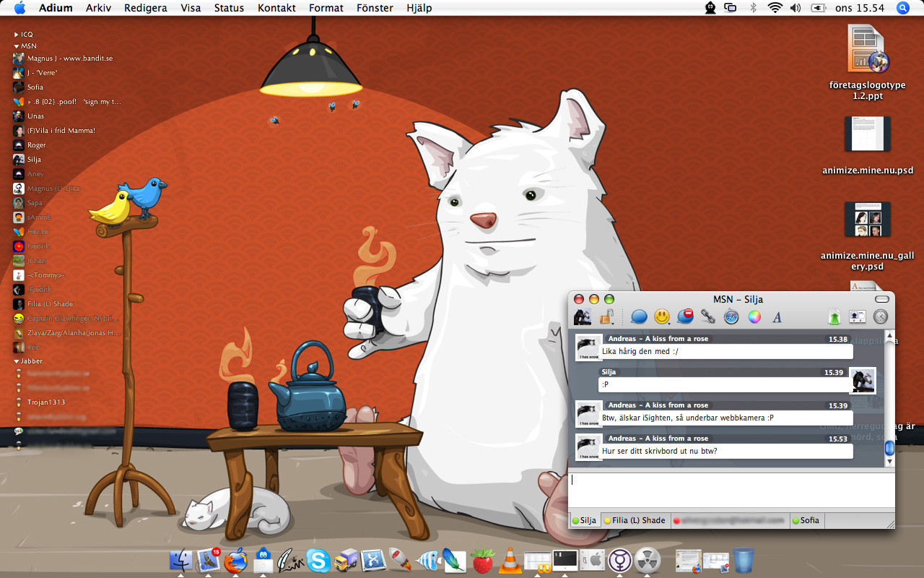Screen dimensions: 924x578
Task: Click the send file green arrow icon
Action: (834, 316)
